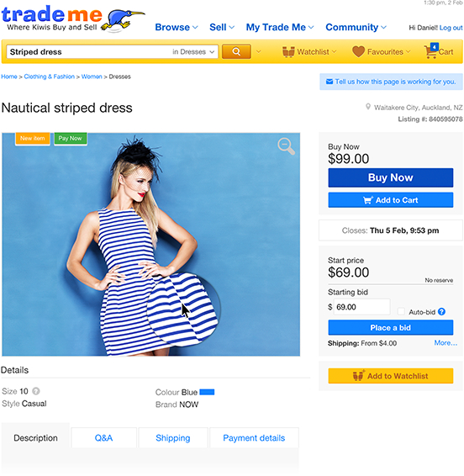Click the Log out link
This screenshot has height=476, width=464.
(x=451, y=28)
